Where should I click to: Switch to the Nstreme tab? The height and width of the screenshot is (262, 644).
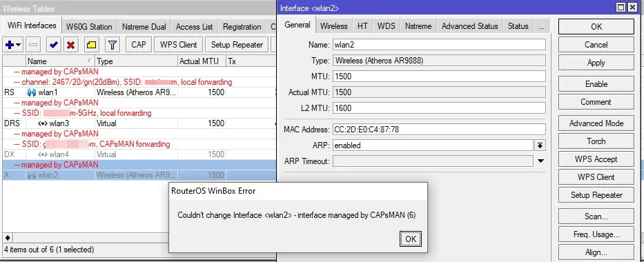point(418,26)
